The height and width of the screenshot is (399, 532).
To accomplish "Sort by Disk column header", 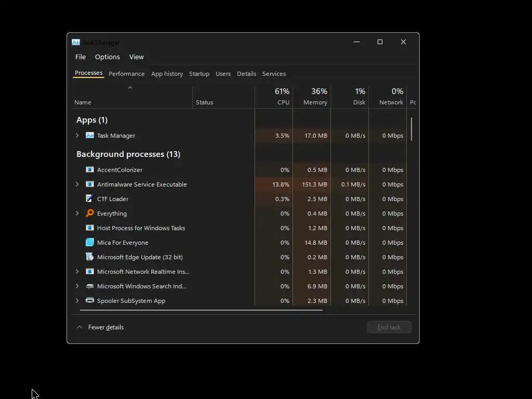I will [x=350, y=97].
